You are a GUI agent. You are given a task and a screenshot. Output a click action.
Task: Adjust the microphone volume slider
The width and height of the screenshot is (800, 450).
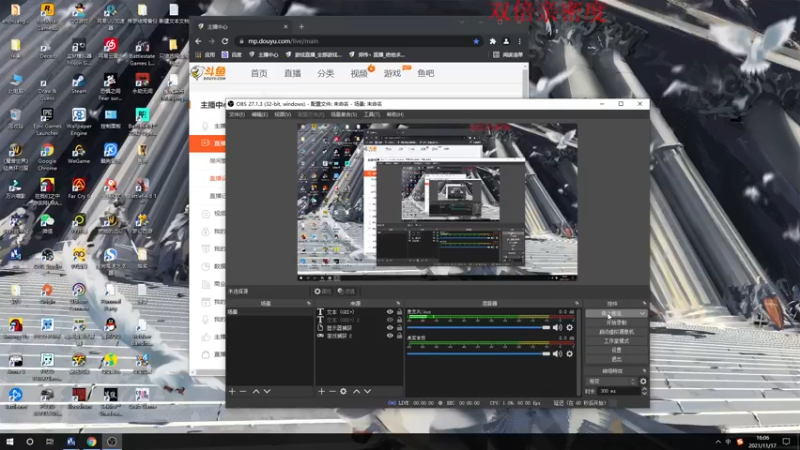pos(479,328)
